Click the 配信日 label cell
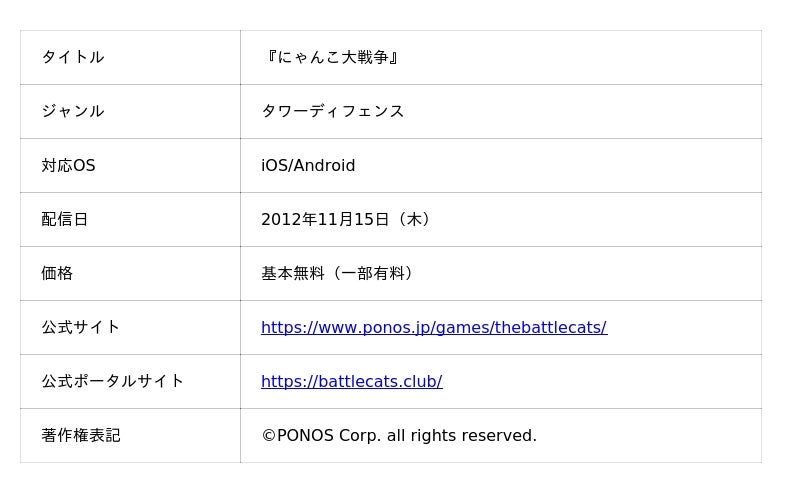 tap(131, 219)
